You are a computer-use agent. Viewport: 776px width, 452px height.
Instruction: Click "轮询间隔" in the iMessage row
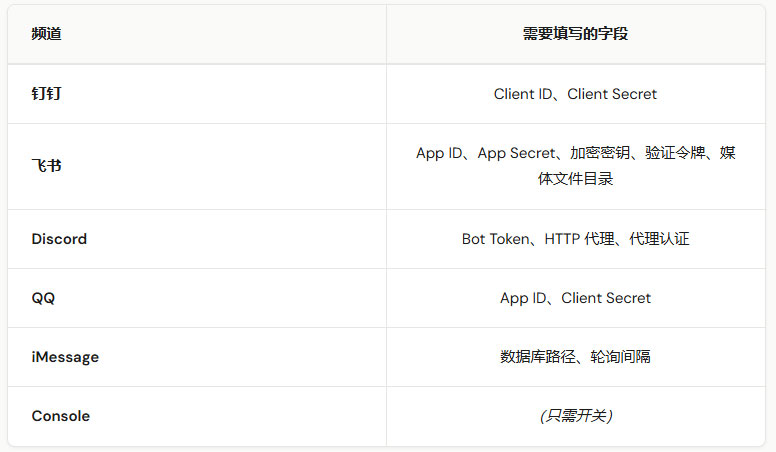pyautogui.click(x=621, y=357)
